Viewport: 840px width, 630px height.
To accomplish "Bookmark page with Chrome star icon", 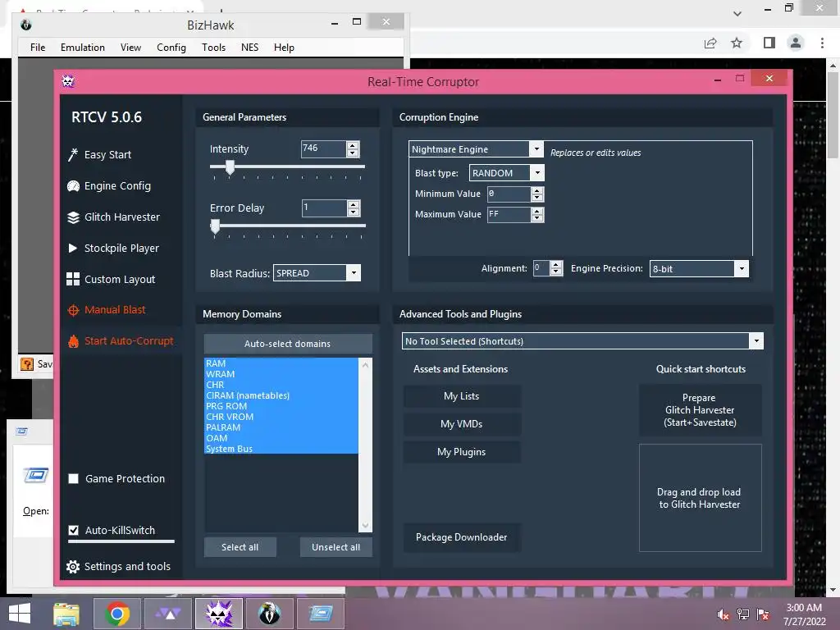I will [737, 43].
